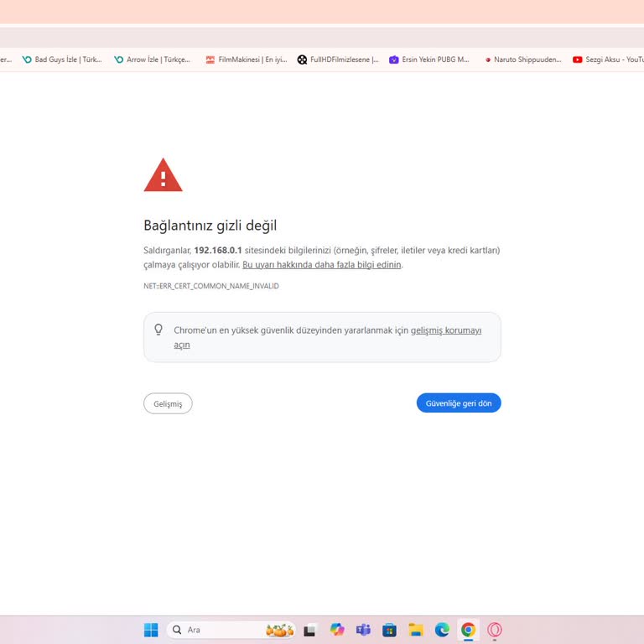Open the Ersin Yekin PUBG bookmark
The image size is (644, 644).
[x=429, y=60]
